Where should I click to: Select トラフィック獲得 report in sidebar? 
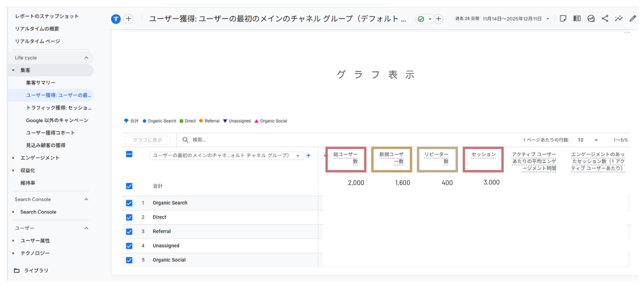click(x=58, y=108)
